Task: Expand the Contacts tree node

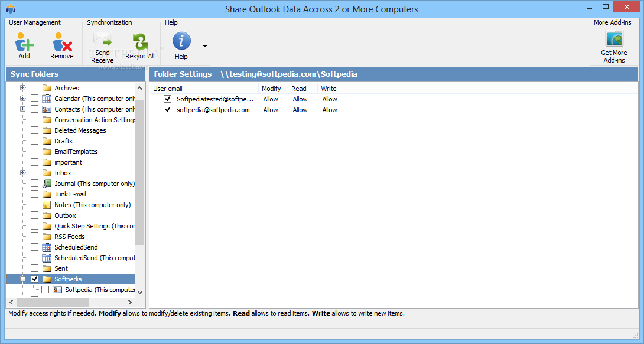Action: (x=22, y=109)
